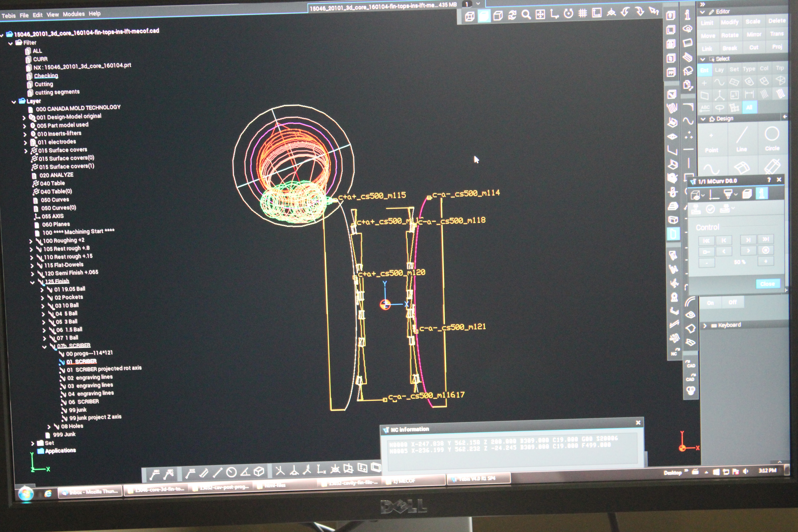Click the query arrow with question mark icon

(653, 11)
